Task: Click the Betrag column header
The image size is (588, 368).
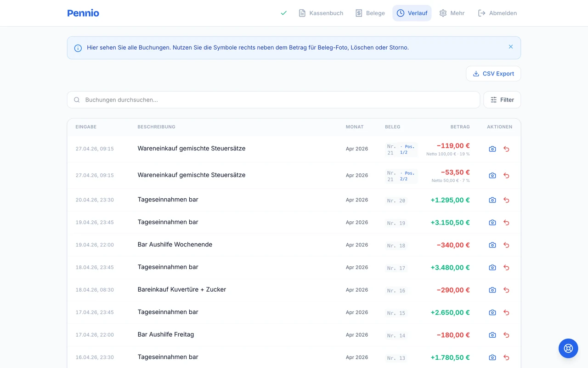Action: [x=460, y=127]
